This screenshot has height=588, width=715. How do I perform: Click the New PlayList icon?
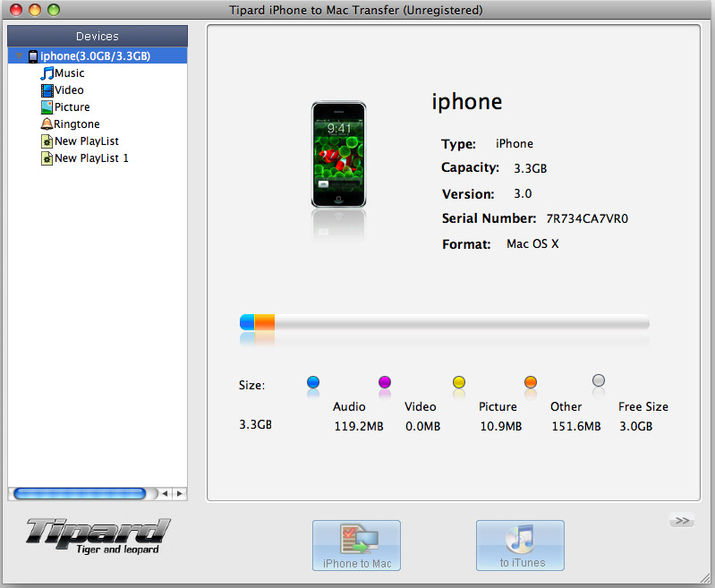[47, 141]
